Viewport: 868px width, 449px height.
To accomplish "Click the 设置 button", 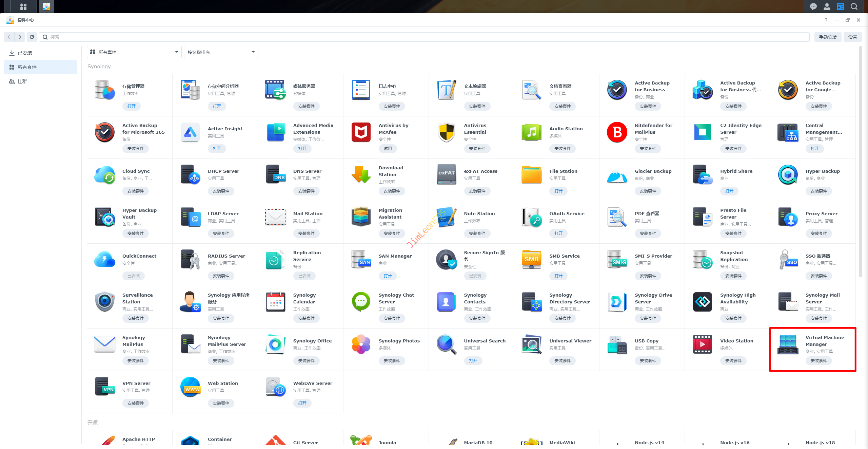I will tap(852, 37).
